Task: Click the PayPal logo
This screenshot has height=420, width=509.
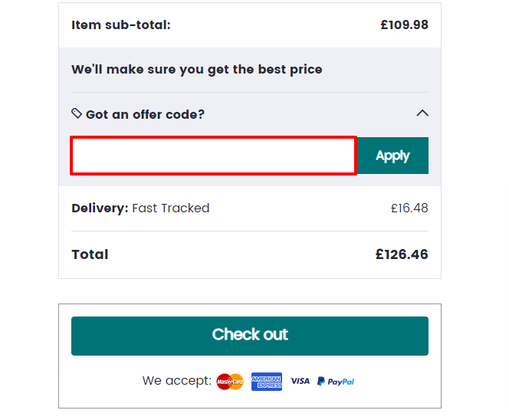Action: 336,382
